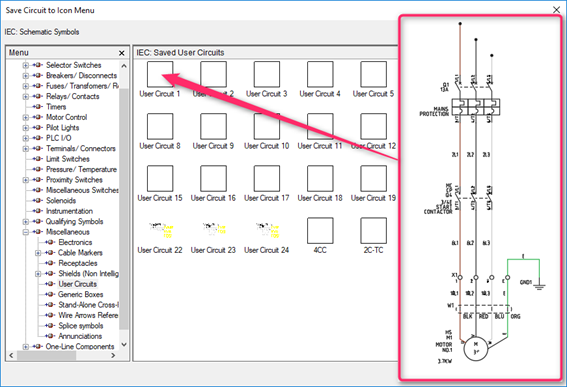Expand the Fuses/ Transformers tree node

tap(26, 86)
